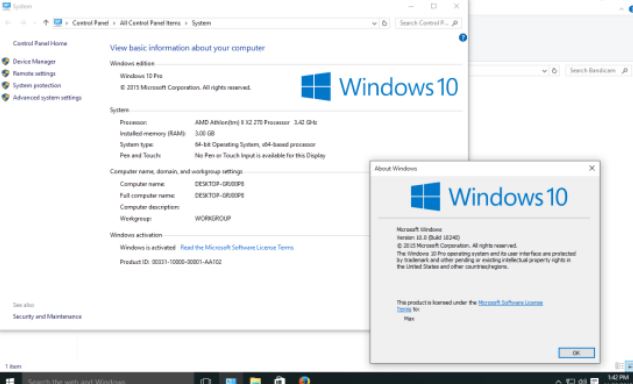The width and height of the screenshot is (633, 384).
Task: Select the 3.00 GB installed memory value
Action: pos(205,133)
